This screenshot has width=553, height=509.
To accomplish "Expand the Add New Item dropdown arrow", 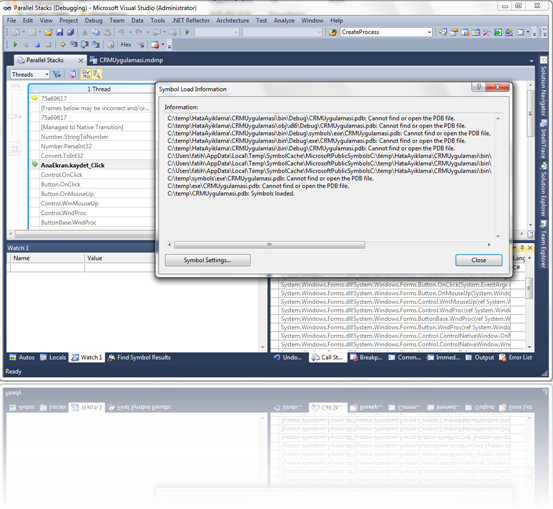I will pos(40,32).
